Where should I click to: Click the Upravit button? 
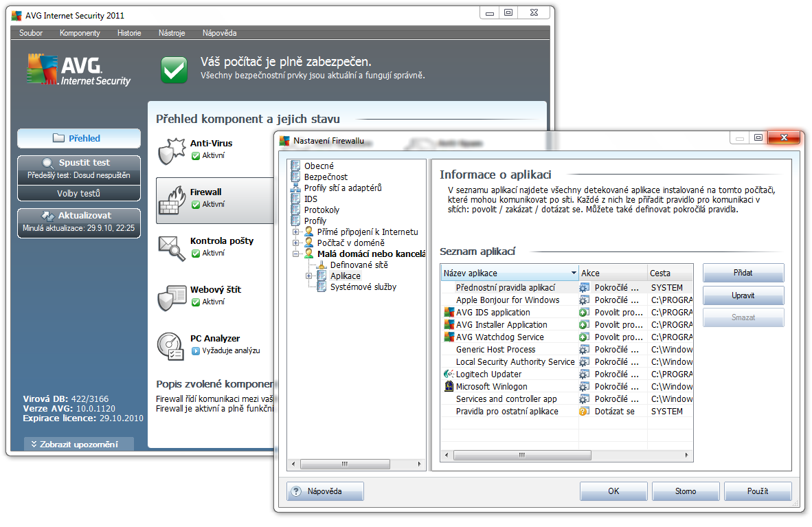743,295
